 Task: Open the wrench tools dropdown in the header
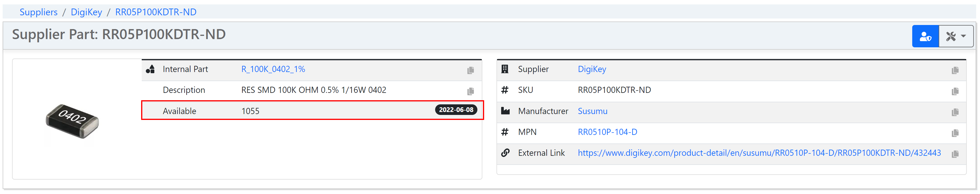pyautogui.click(x=951, y=36)
